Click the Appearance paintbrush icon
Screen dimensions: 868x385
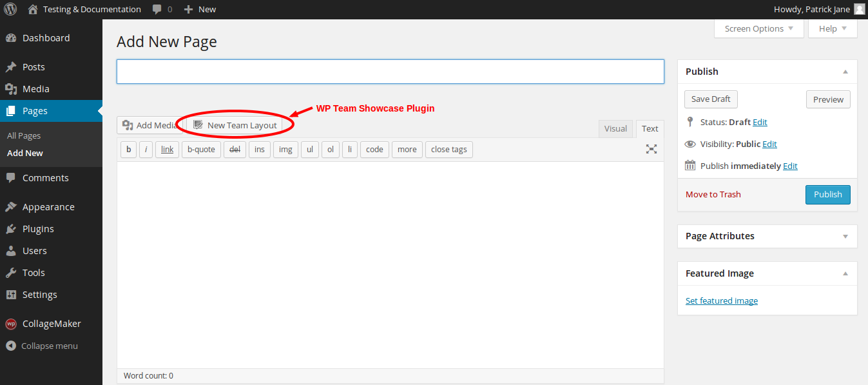pos(11,207)
